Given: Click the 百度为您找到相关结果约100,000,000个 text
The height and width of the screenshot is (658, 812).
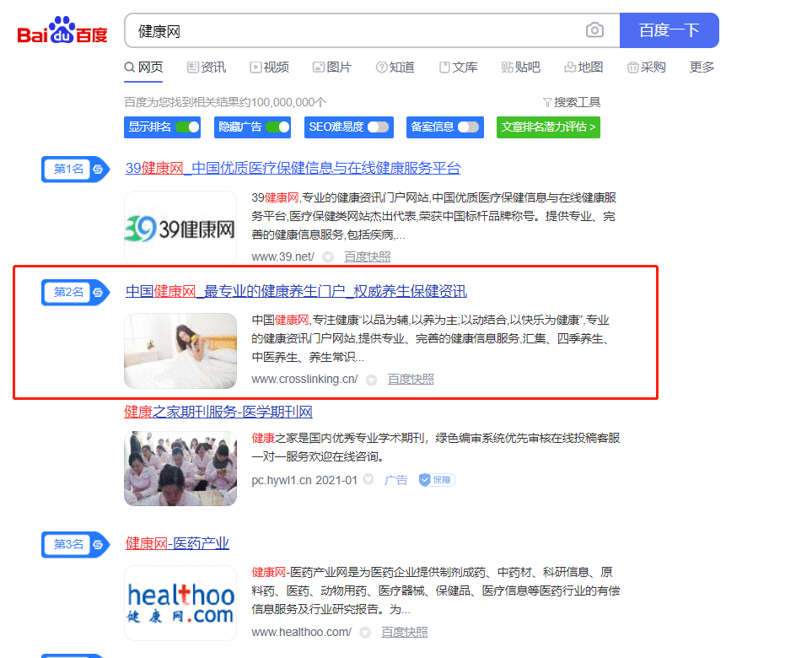Looking at the screenshot, I should (x=225, y=102).
